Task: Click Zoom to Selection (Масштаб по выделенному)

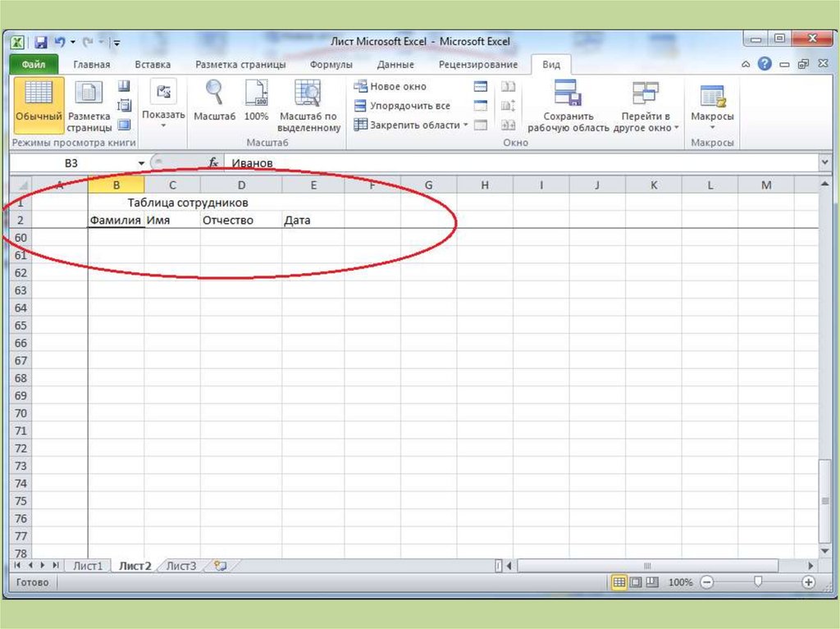Action: (x=308, y=106)
